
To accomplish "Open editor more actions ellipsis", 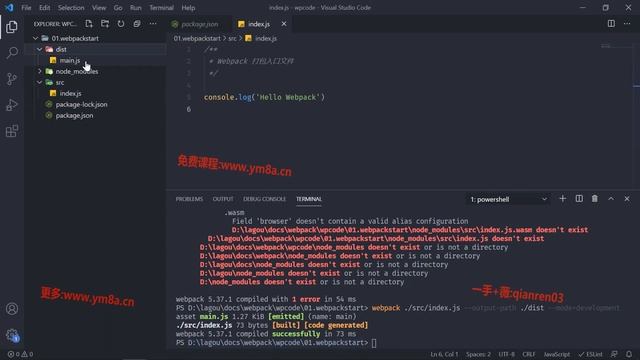I will [x=627, y=24].
